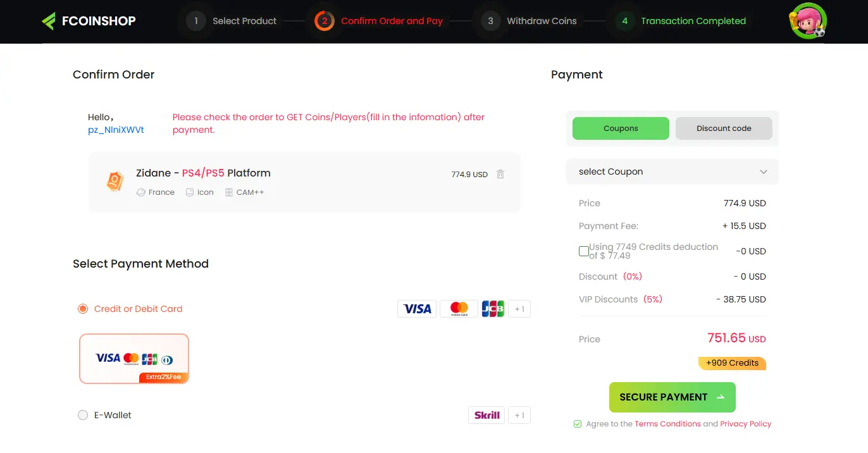
Task: Select the E-Wallet payment method
Action: pos(83,415)
